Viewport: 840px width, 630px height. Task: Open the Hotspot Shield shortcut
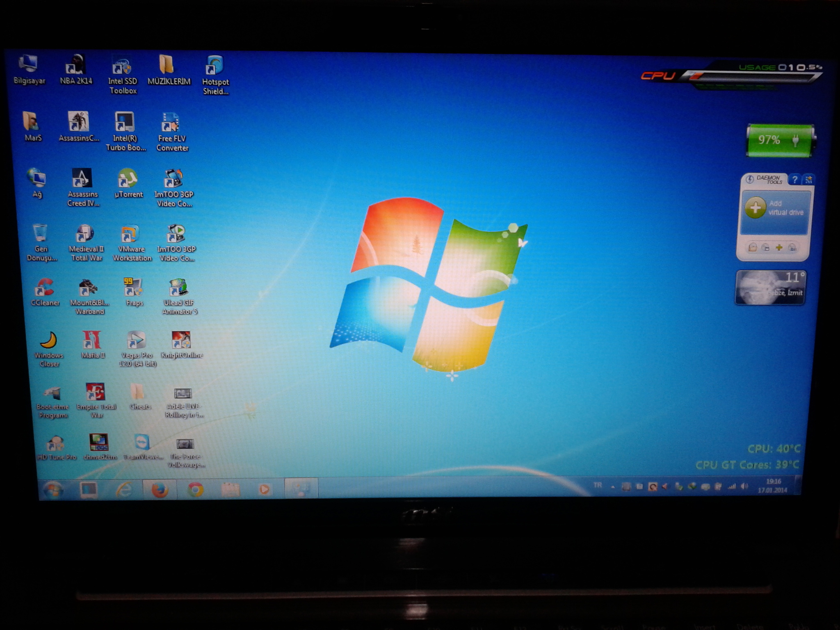click(x=215, y=75)
